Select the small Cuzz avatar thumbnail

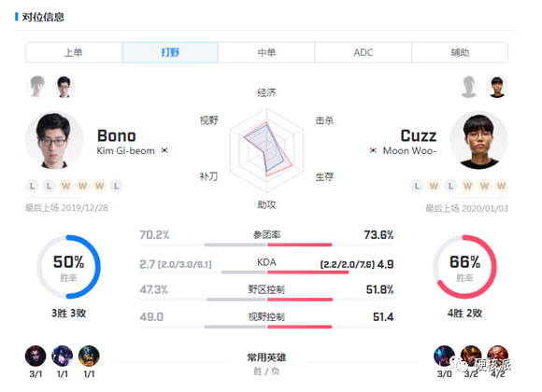(x=497, y=87)
